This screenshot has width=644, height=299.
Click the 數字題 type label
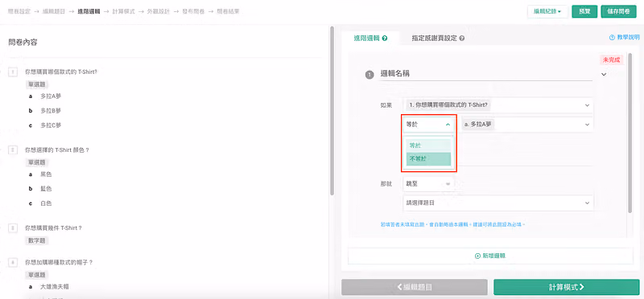37,241
